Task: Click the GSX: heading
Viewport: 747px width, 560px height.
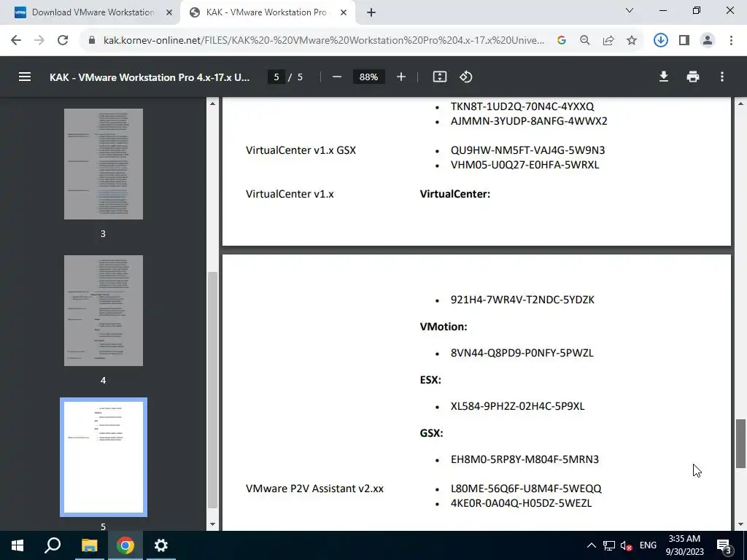Action: 431,433
